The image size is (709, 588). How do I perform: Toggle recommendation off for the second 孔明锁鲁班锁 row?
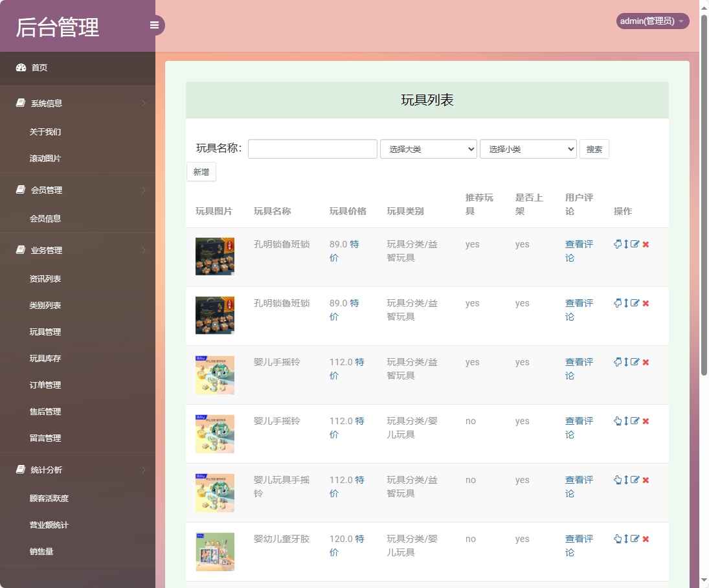pyautogui.click(x=617, y=302)
